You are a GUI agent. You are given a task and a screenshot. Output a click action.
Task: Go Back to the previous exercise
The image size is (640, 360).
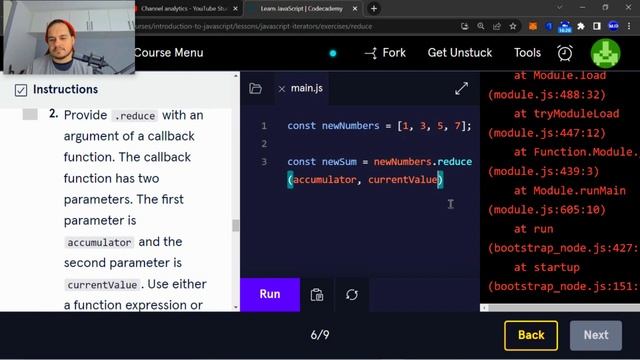[x=531, y=335]
